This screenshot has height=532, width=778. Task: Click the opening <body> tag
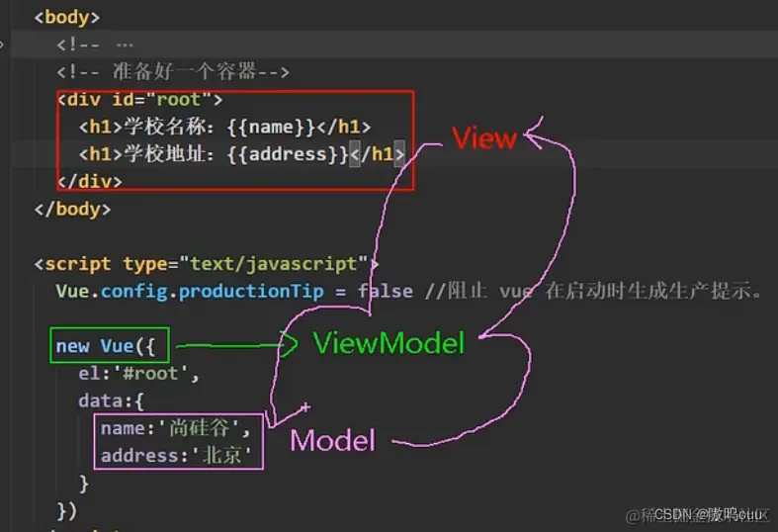(67, 18)
